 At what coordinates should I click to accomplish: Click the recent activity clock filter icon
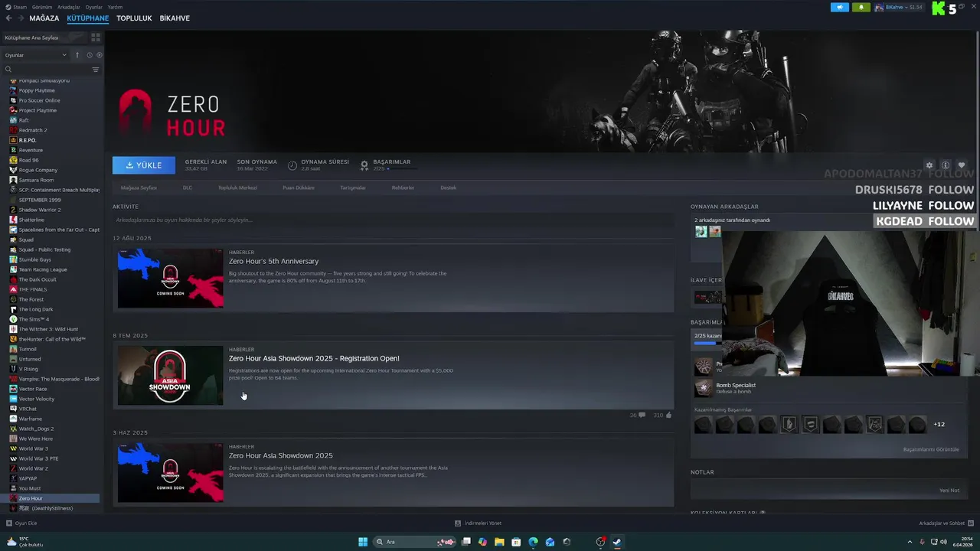click(89, 55)
